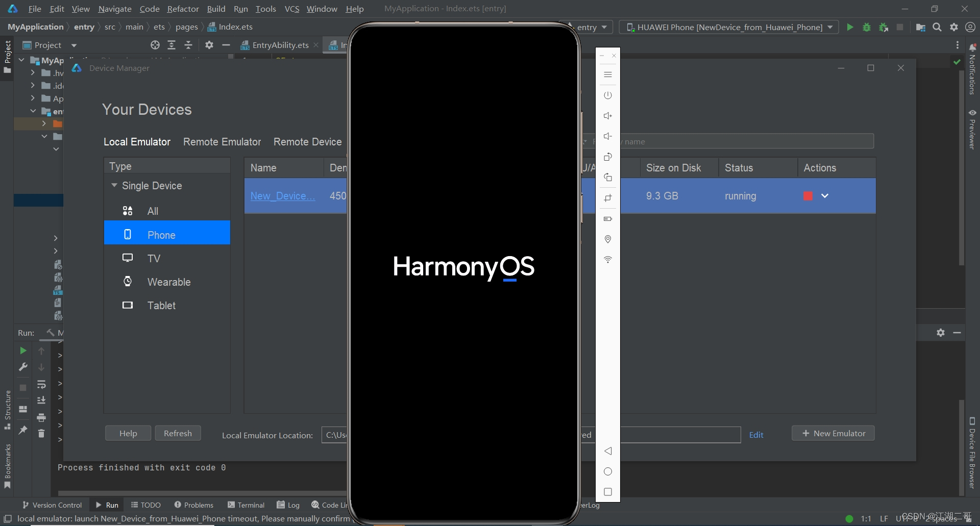Screen dimensions: 980x526
Task: Open Search Everywhere magnifier icon
Action: pos(937,27)
